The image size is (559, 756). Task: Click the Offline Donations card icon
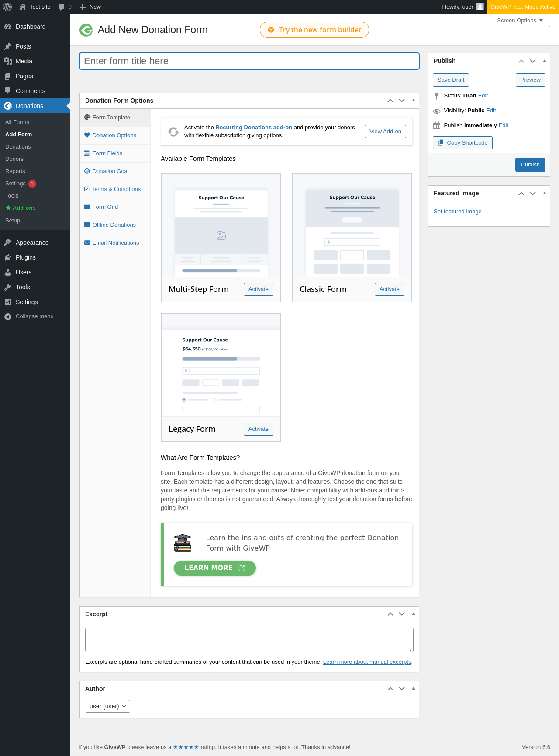point(87,225)
